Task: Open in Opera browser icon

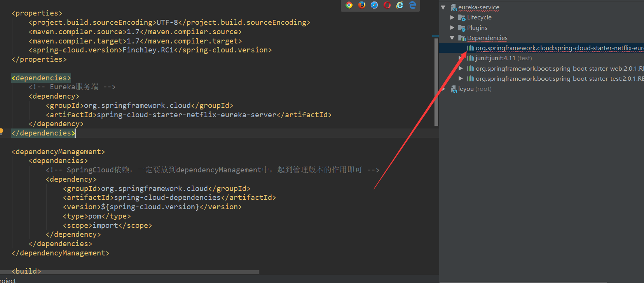Action: (387, 5)
